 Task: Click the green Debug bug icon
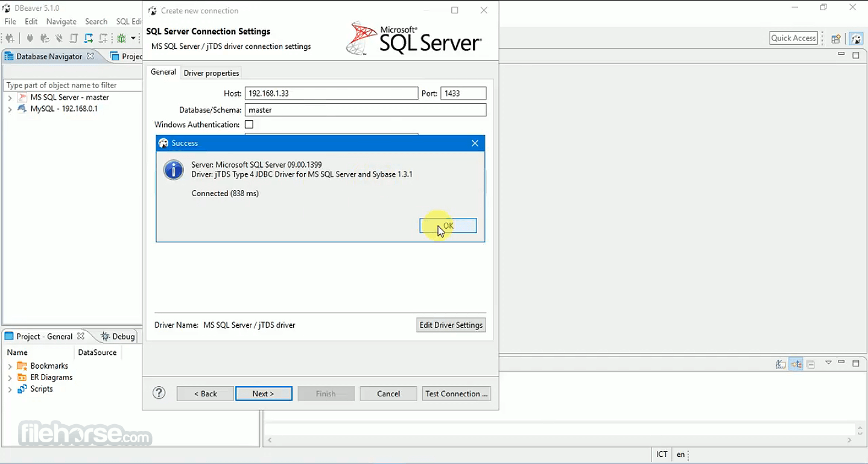(122, 38)
